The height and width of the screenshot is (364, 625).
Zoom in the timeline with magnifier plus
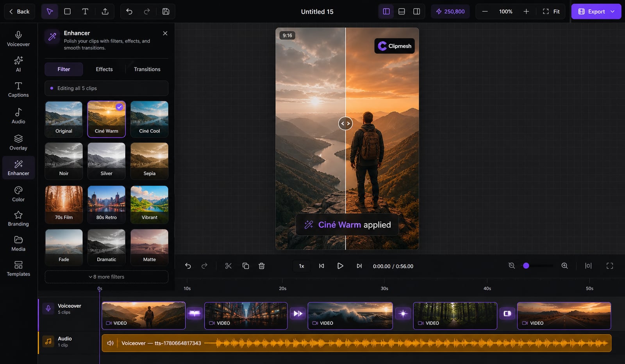pos(564,266)
